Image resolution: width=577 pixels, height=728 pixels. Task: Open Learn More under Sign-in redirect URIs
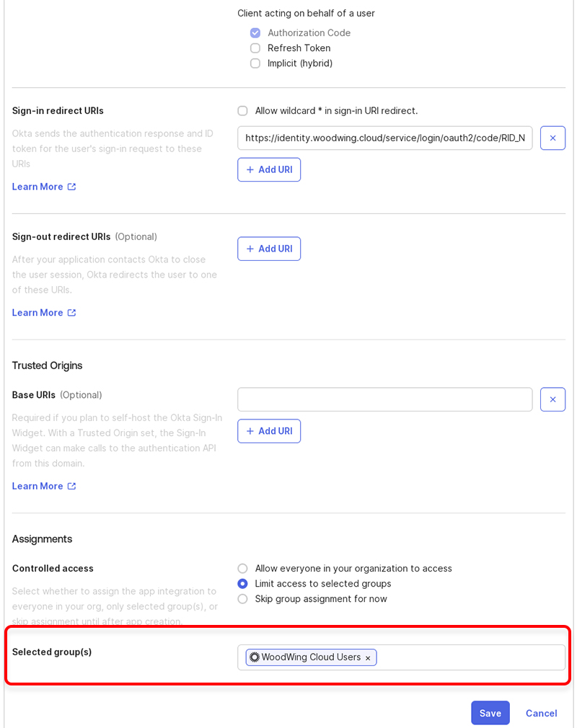(44, 187)
